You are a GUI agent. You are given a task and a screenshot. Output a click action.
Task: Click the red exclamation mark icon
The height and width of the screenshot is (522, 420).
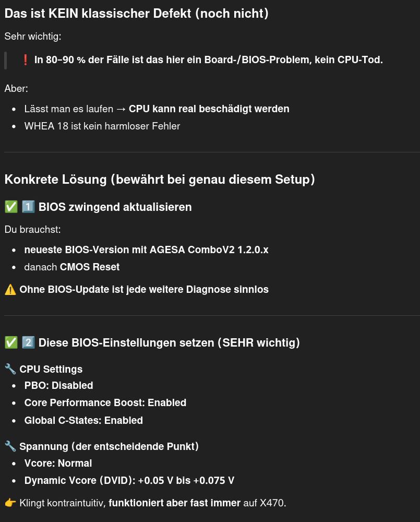click(26, 60)
